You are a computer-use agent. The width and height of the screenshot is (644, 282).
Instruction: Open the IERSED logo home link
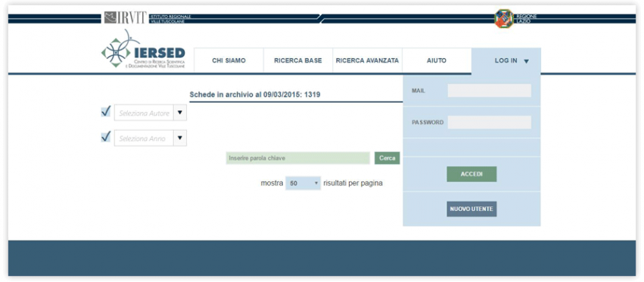(x=143, y=49)
